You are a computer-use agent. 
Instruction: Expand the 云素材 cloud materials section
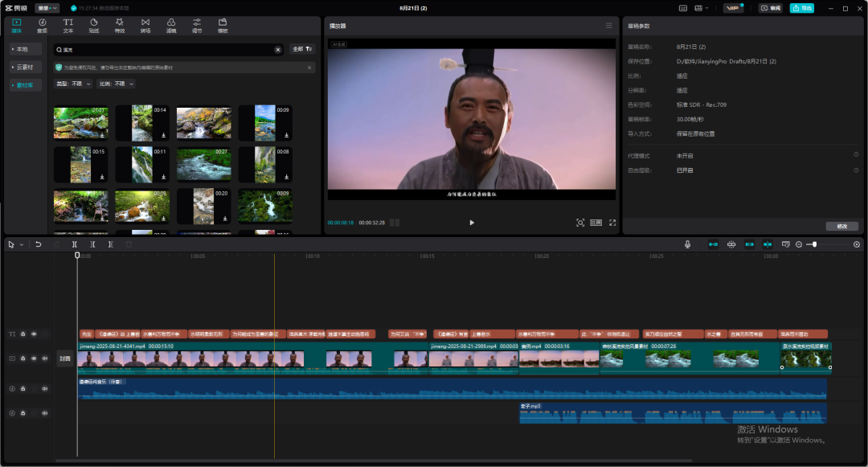26,67
